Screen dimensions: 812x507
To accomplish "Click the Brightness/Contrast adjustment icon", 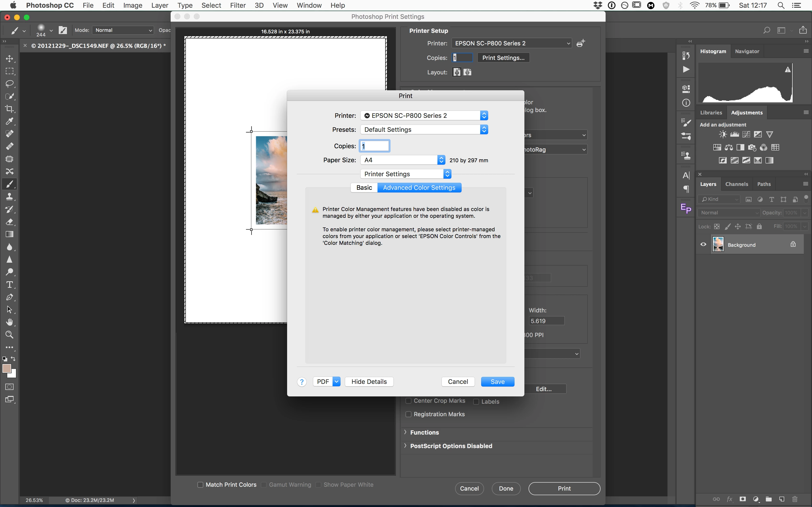I will (723, 134).
